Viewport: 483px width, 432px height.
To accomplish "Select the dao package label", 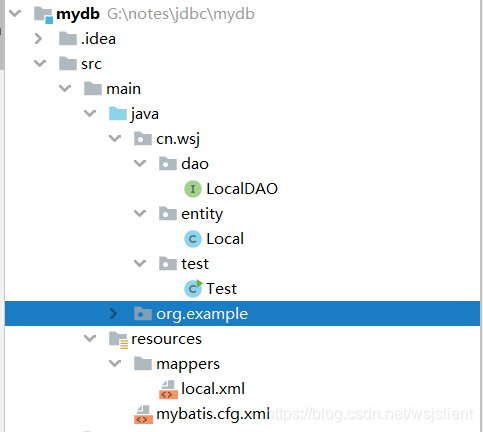I will tap(195, 164).
